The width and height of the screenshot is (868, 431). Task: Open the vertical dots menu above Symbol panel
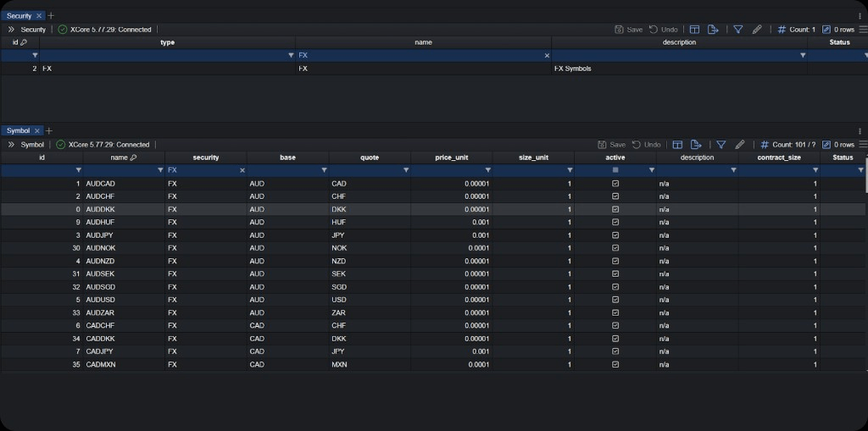point(860,131)
